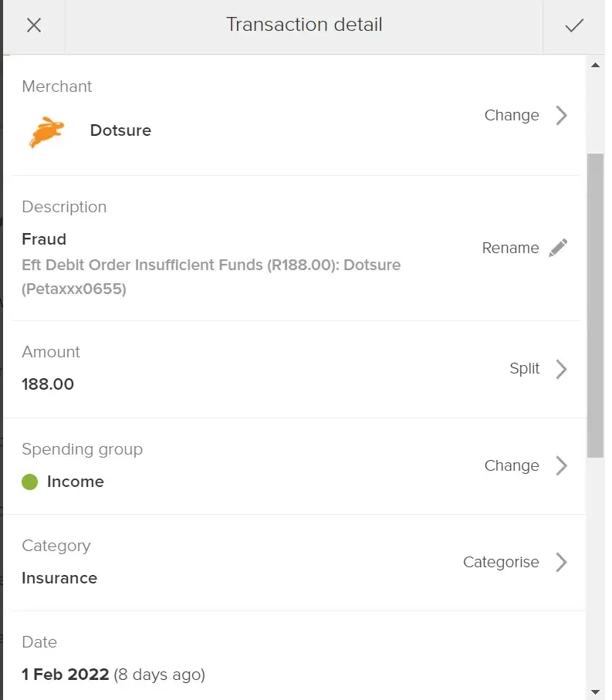Select the Split amount option
This screenshot has height=700, width=612.
(x=525, y=369)
